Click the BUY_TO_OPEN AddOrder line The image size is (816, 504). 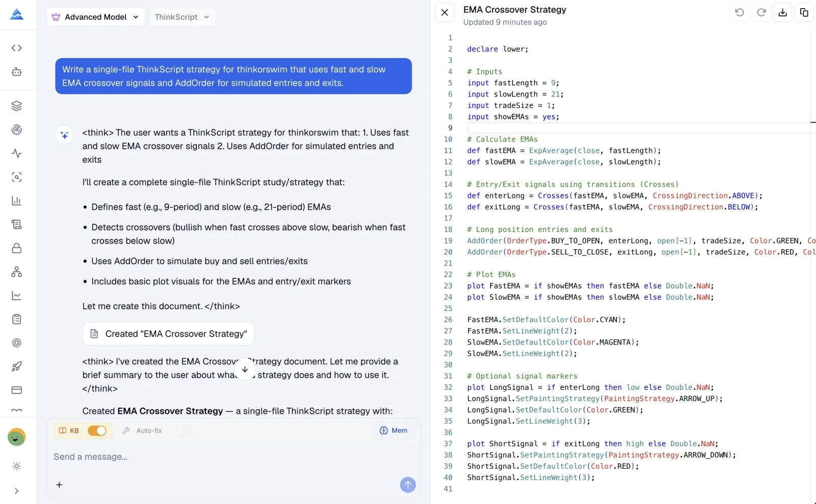click(642, 241)
